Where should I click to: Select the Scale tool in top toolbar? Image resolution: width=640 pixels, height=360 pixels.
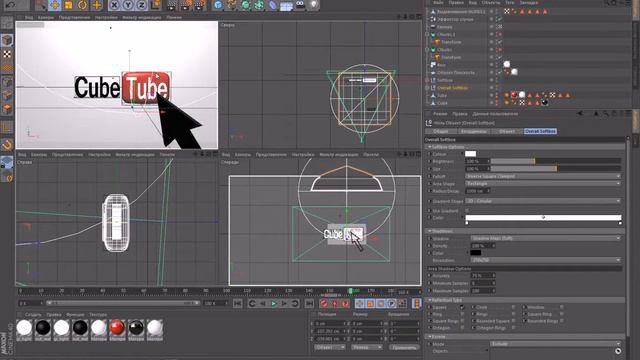pos(68,5)
